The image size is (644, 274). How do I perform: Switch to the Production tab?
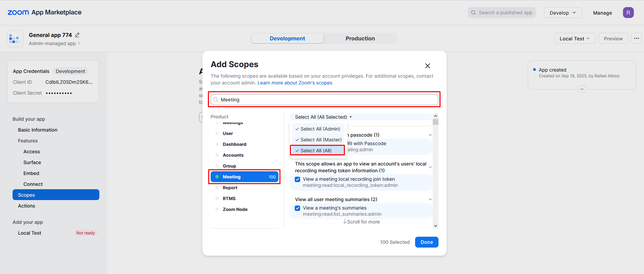(360, 38)
